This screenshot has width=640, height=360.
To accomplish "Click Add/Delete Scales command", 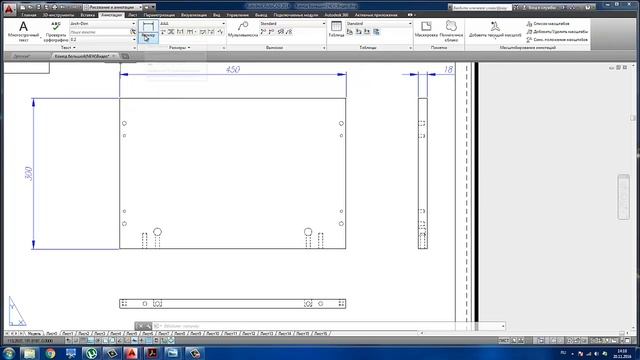I will [x=557, y=31].
